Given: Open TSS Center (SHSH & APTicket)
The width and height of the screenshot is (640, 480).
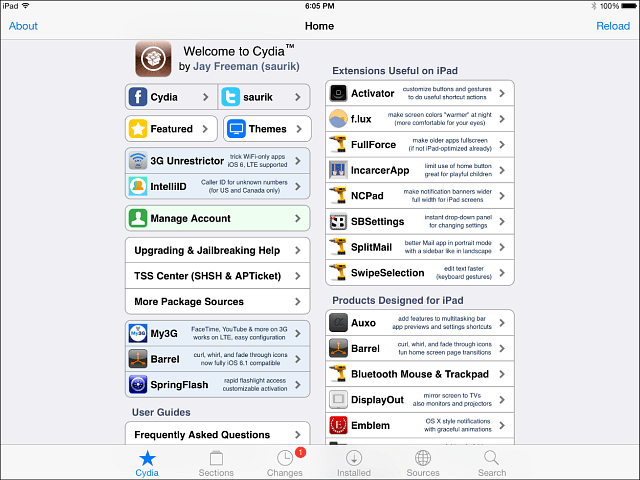Looking at the screenshot, I should [x=218, y=276].
